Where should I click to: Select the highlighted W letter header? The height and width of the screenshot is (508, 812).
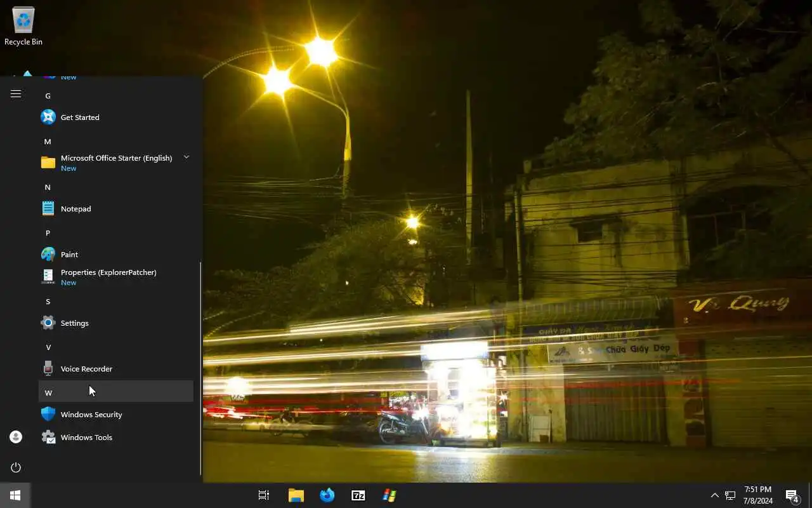(x=115, y=391)
